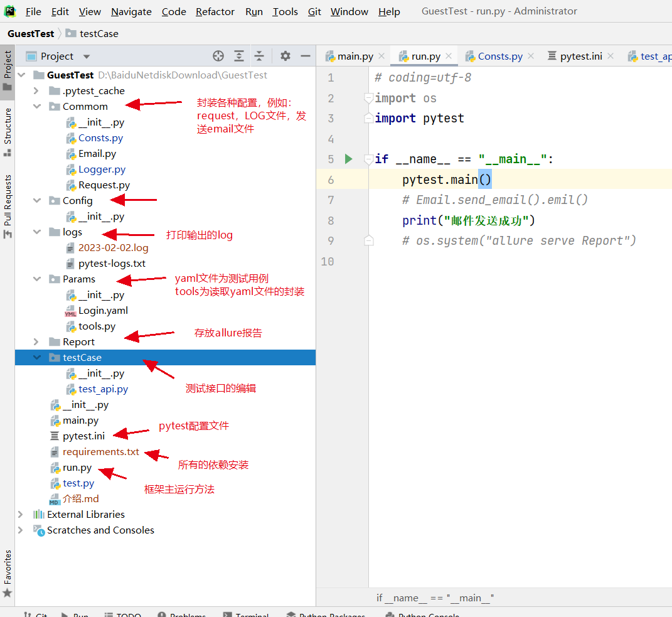This screenshot has width=672, height=617.
Task: Select tools.py in Params folder
Action: pos(97,326)
